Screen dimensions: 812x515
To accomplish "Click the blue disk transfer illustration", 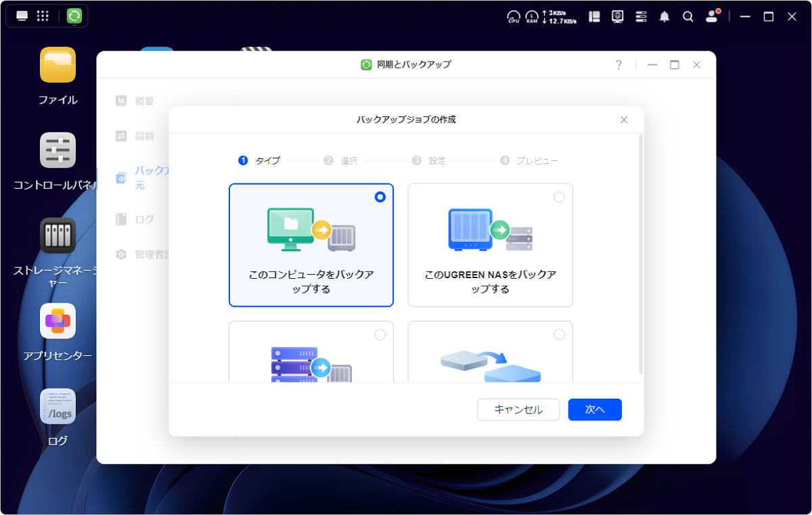I will (490, 366).
